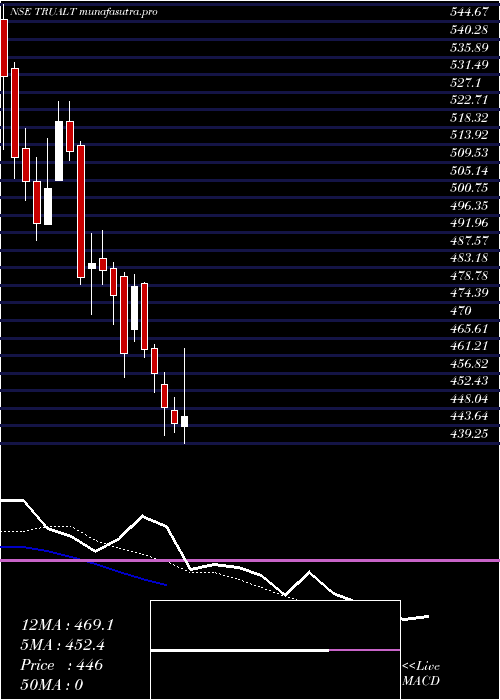The height and width of the screenshot is (700, 500).
Task: Select the 500.75 price axis label
Action: tap(469, 188)
